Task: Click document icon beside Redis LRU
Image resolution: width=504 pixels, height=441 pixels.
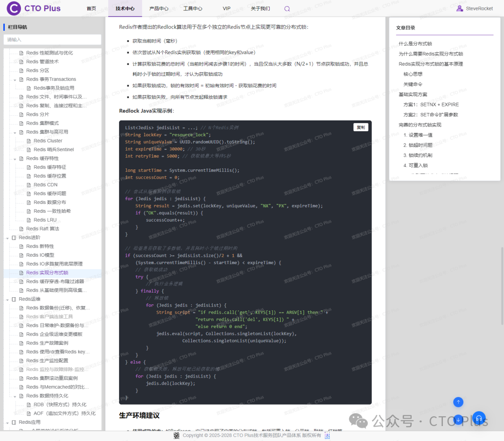Action: coord(29,220)
